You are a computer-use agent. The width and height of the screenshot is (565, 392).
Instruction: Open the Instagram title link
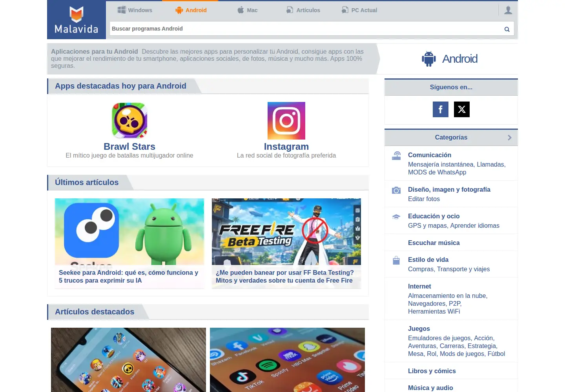click(286, 147)
